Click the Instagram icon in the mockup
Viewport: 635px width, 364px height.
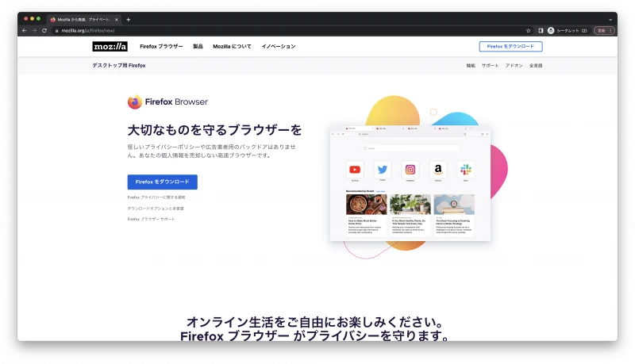point(410,170)
